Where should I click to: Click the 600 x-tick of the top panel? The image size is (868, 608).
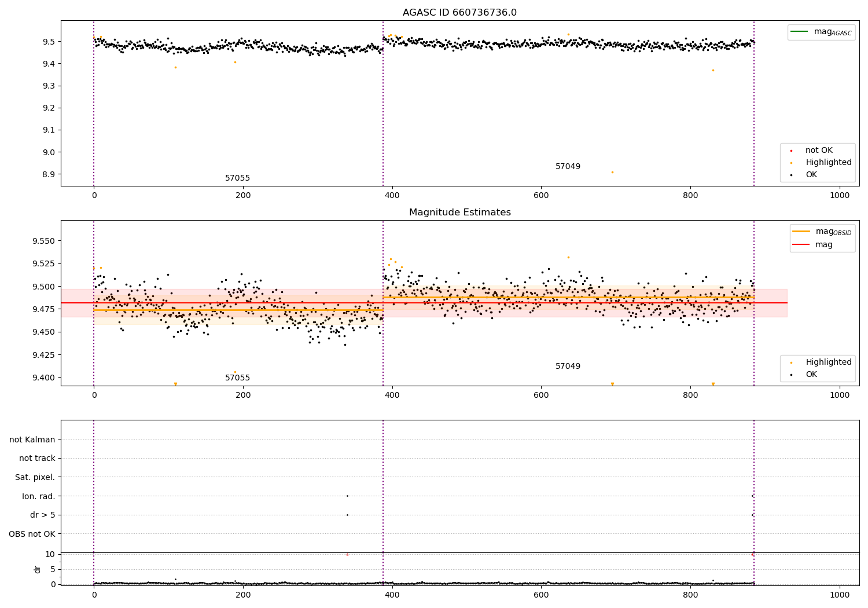pos(541,196)
